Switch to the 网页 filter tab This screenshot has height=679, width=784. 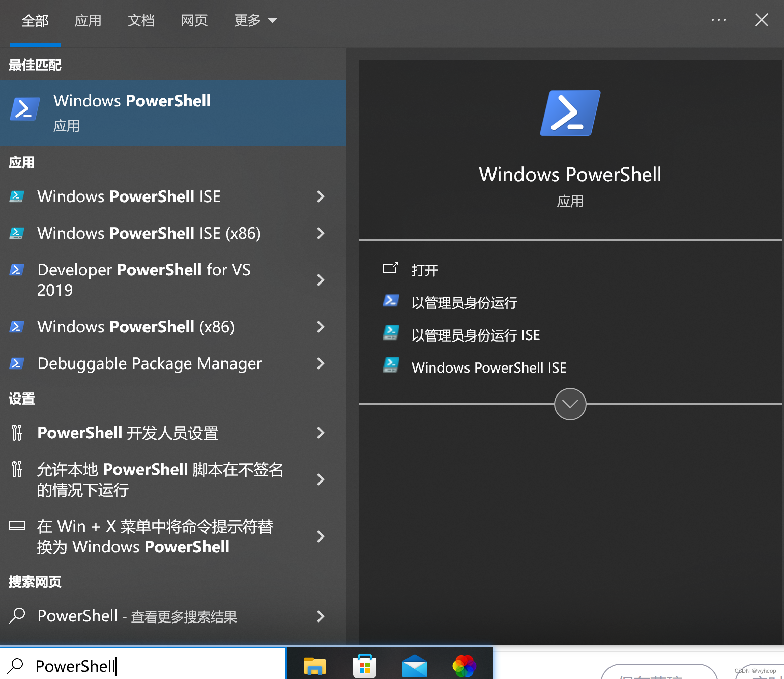(194, 21)
